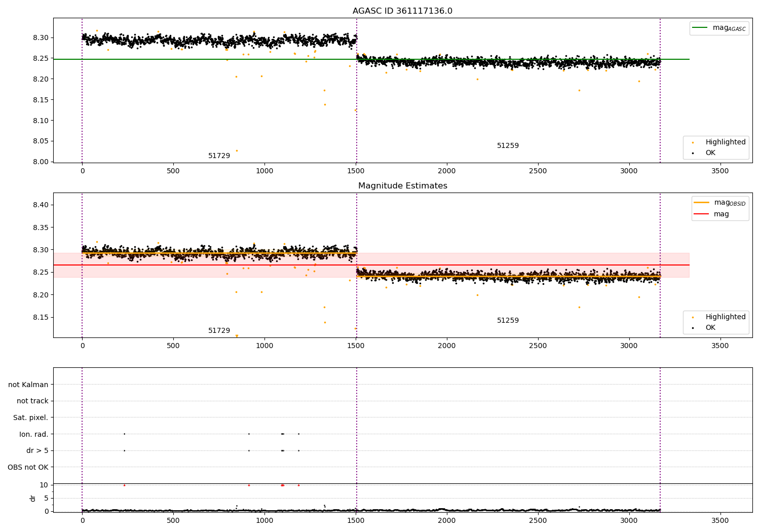Click the '3500' x tick of bottom plot
Screen dimensions: 760x532
(720, 520)
